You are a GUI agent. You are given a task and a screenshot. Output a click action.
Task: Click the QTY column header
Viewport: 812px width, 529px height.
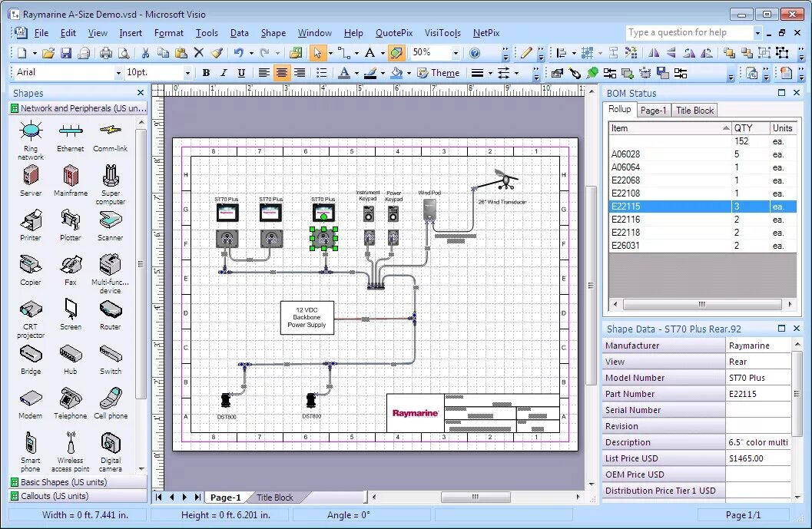coord(750,128)
